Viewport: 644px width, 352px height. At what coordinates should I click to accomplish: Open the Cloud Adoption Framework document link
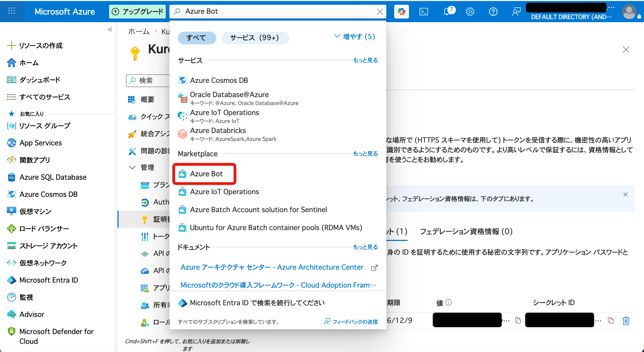click(x=278, y=285)
